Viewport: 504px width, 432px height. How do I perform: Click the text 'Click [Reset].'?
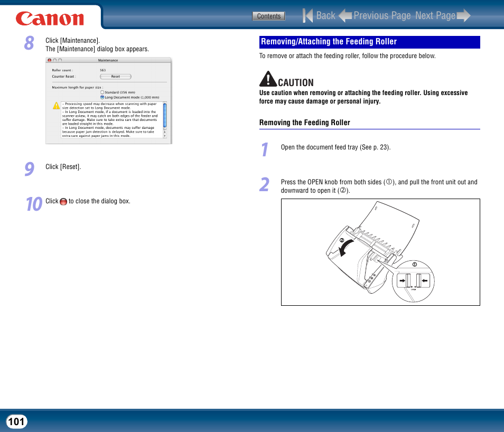(63, 167)
